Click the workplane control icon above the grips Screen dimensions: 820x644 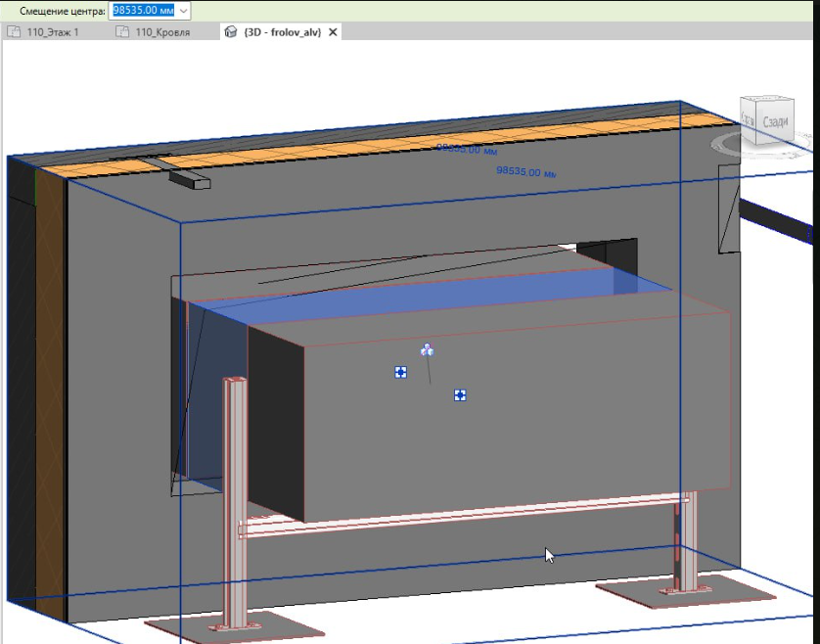tap(427, 350)
